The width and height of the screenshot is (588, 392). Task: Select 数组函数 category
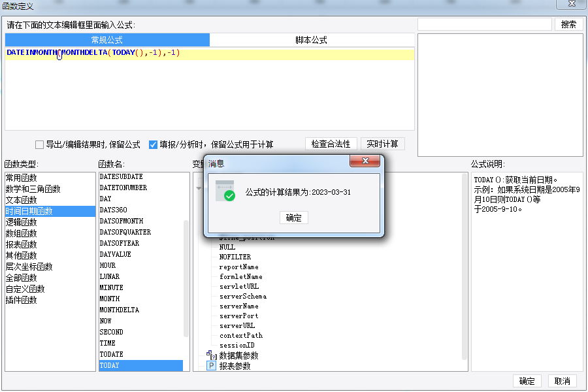point(50,233)
